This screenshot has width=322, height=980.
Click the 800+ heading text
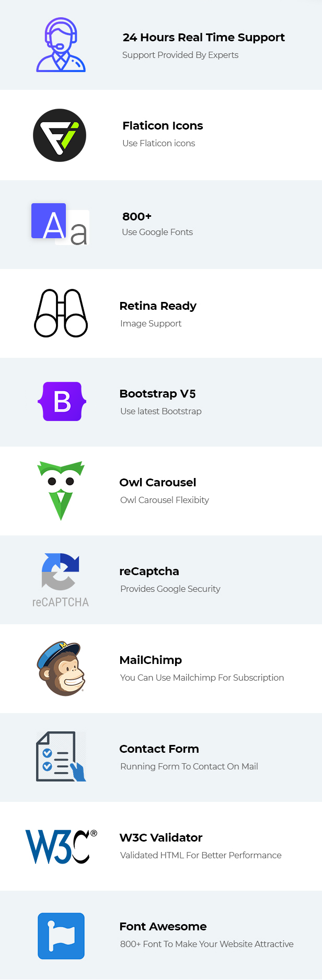[x=137, y=216]
